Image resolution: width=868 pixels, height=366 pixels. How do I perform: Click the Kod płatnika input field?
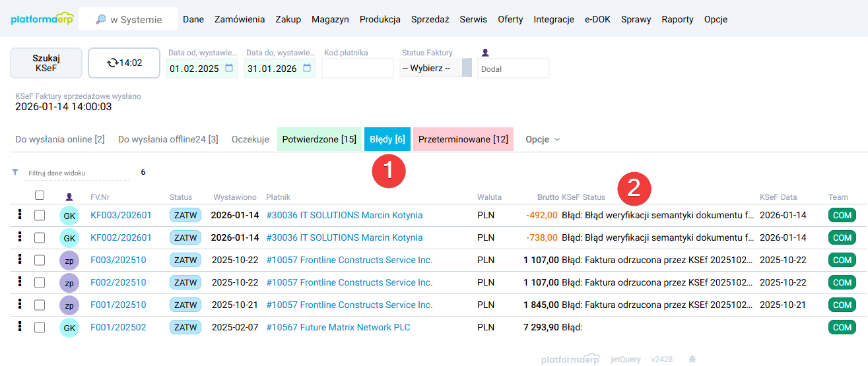click(x=357, y=69)
